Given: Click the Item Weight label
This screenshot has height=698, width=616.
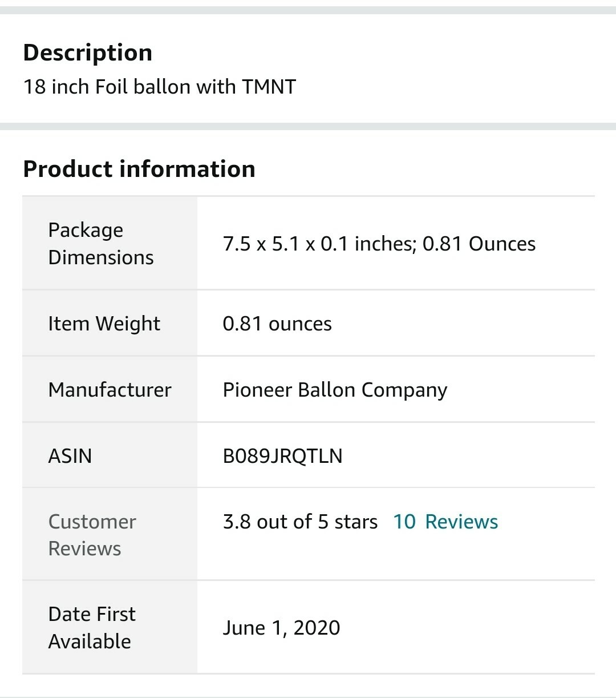Looking at the screenshot, I should pyautogui.click(x=104, y=324).
